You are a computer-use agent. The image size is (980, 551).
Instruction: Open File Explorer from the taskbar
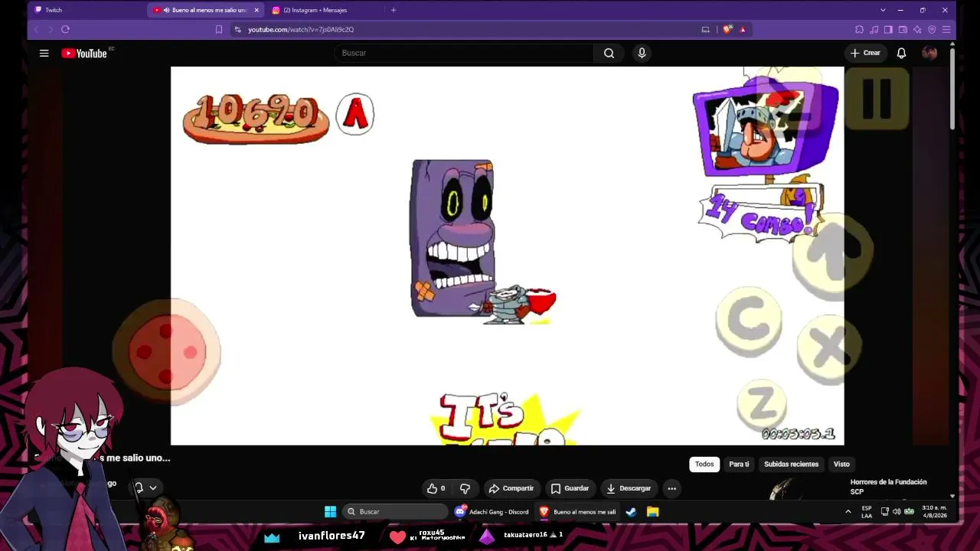point(652,511)
